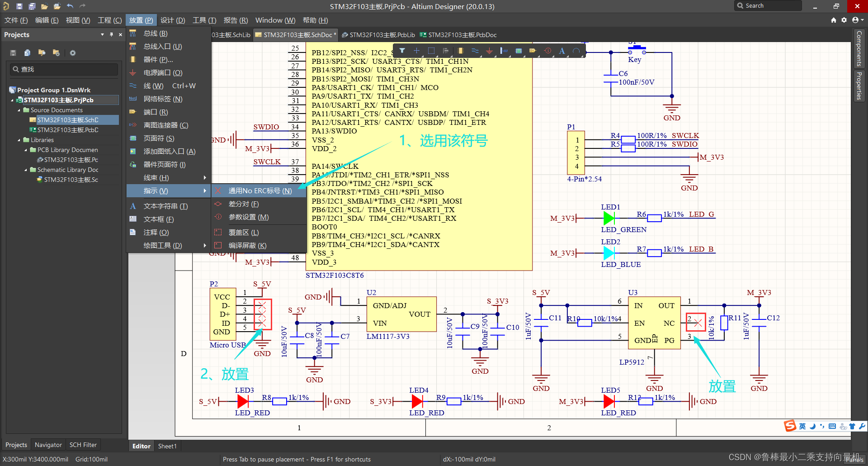
Task: Collapse the Source Documents folder
Action: [19, 110]
